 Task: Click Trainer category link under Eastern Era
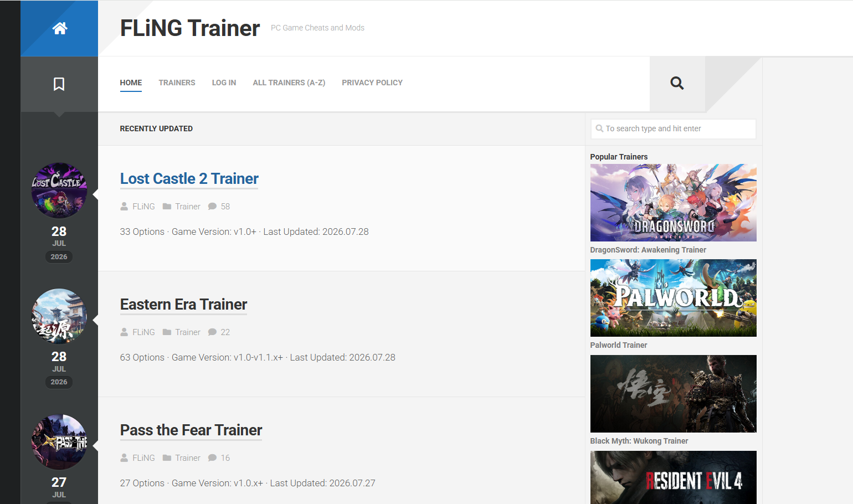188,332
